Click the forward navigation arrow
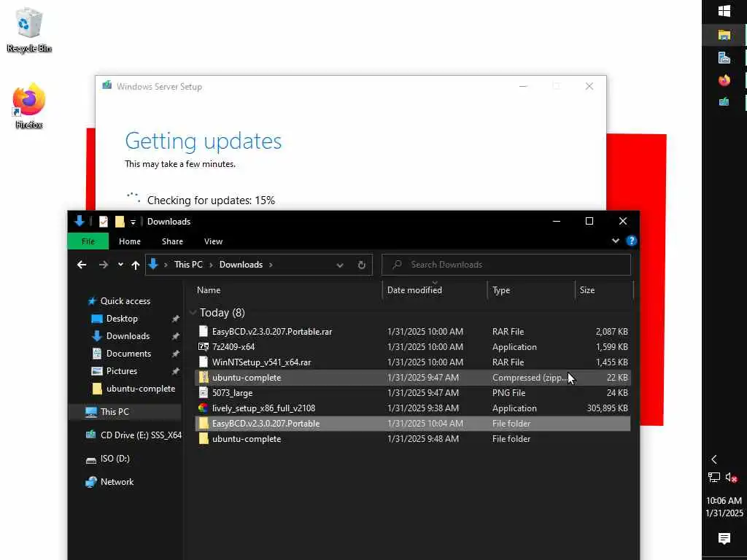This screenshot has width=747, height=560. coord(104,265)
